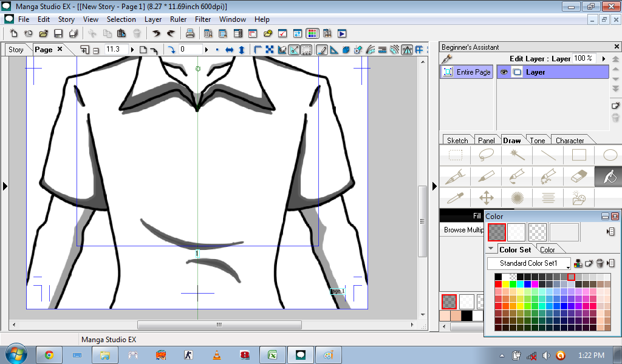Hide the Layer using eye icon
Image resolution: width=622 pixels, height=364 pixels.
click(504, 72)
